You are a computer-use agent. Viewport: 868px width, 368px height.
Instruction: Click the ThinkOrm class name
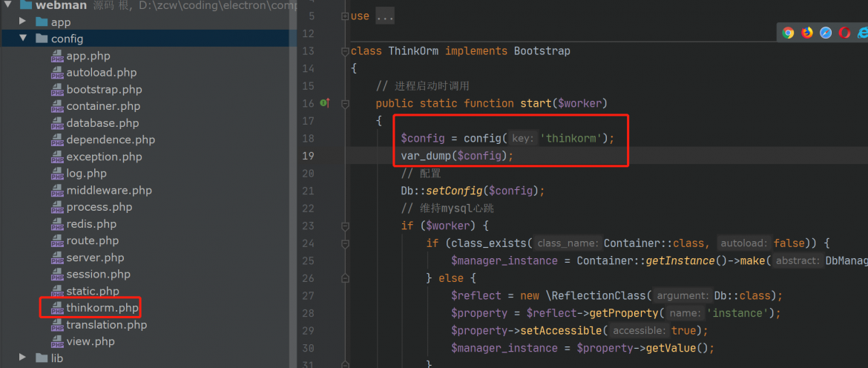pos(413,51)
